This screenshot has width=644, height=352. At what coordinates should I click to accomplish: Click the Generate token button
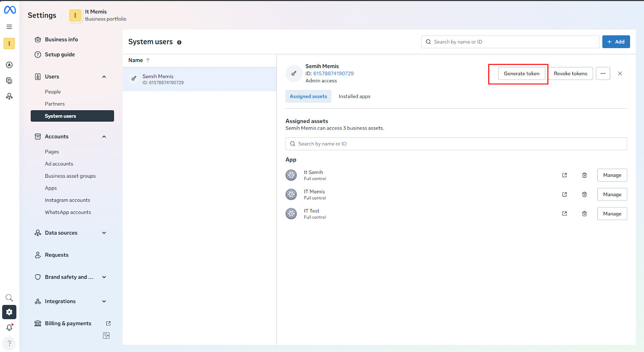click(522, 74)
